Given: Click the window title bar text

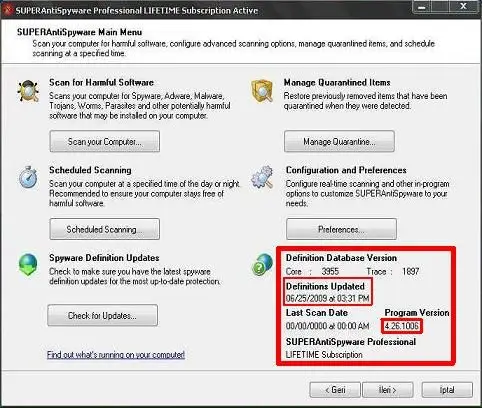Looking at the screenshot, I should (137, 11).
